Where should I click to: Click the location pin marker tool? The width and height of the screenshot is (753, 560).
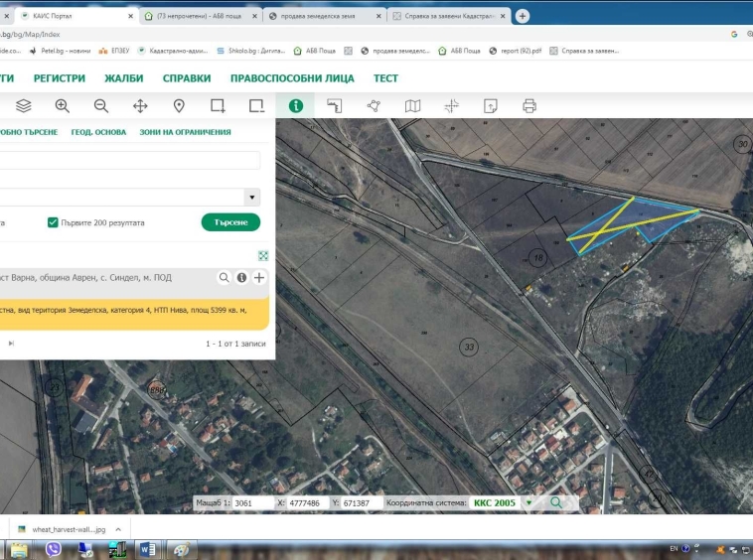click(179, 106)
